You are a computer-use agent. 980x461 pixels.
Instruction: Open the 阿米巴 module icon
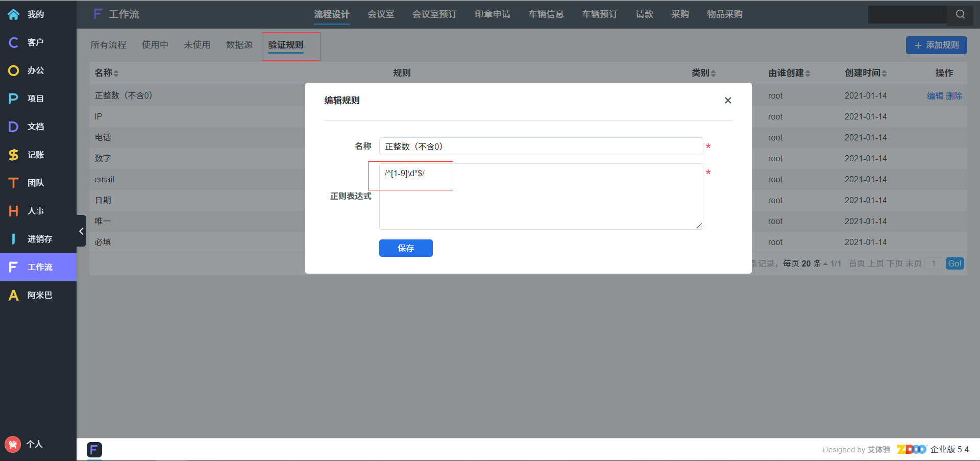pyautogui.click(x=14, y=295)
